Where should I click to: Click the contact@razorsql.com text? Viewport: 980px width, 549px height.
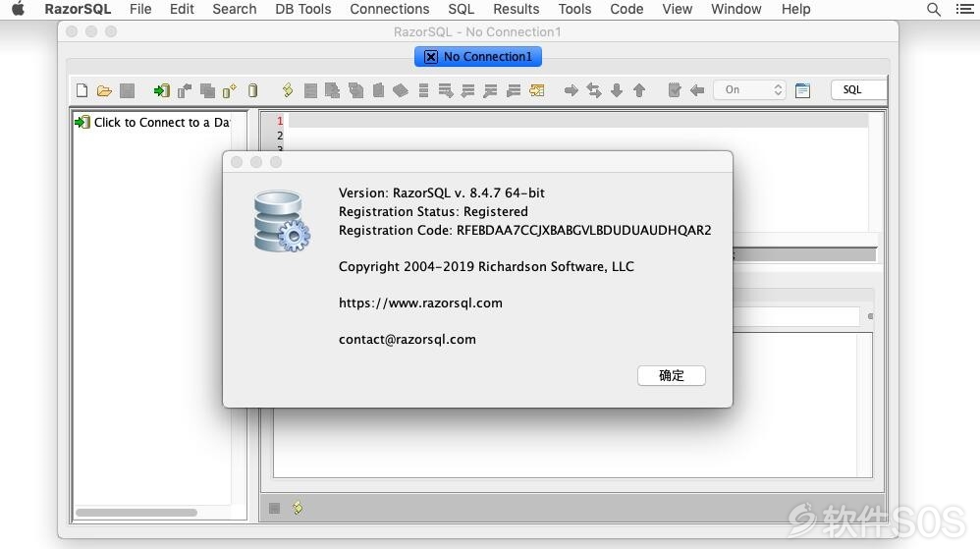tap(407, 339)
